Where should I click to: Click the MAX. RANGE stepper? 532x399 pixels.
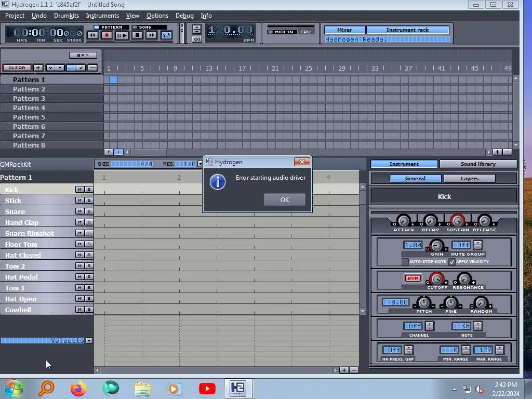(x=499, y=350)
